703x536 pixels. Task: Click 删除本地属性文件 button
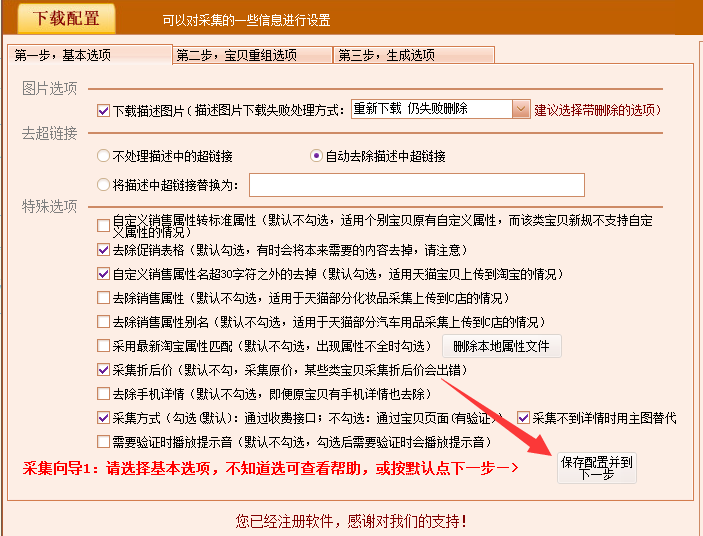click(x=502, y=346)
